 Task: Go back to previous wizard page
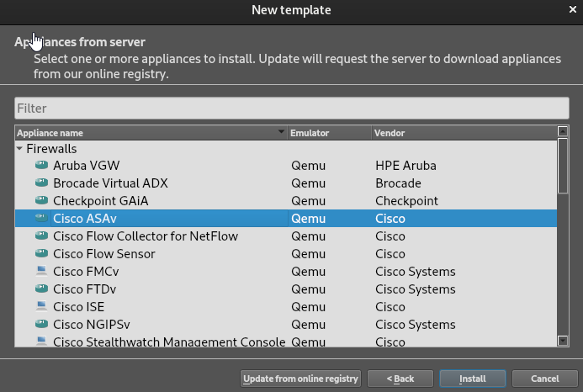400,379
